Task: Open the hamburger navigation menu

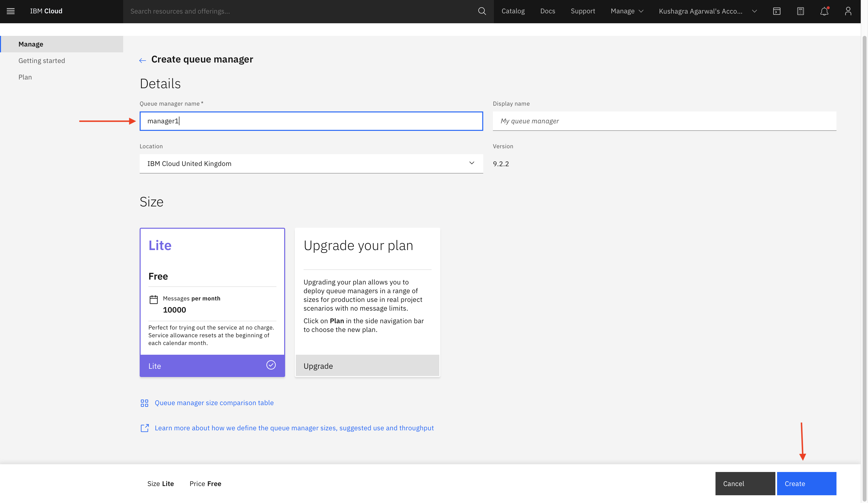Action: pyautogui.click(x=11, y=11)
